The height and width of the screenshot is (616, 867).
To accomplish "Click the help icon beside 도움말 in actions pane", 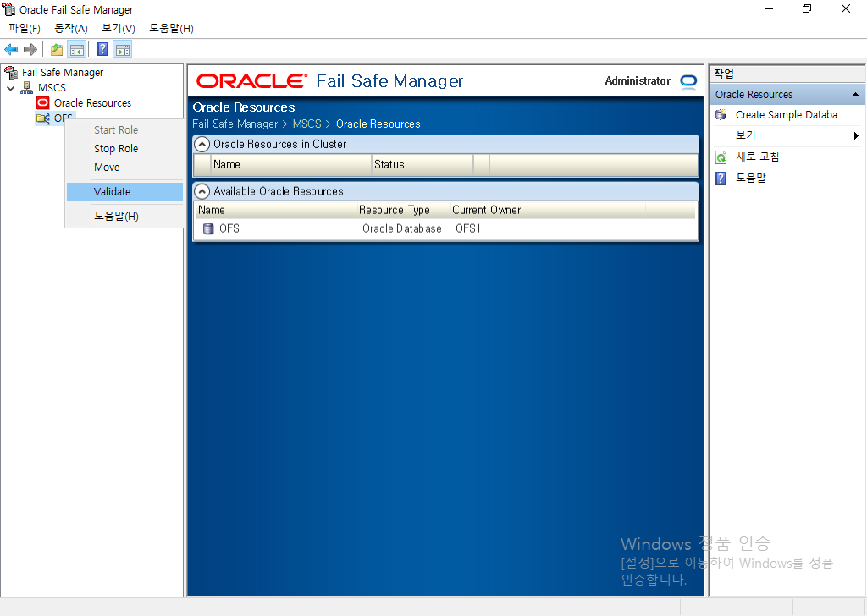I will coord(721,179).
